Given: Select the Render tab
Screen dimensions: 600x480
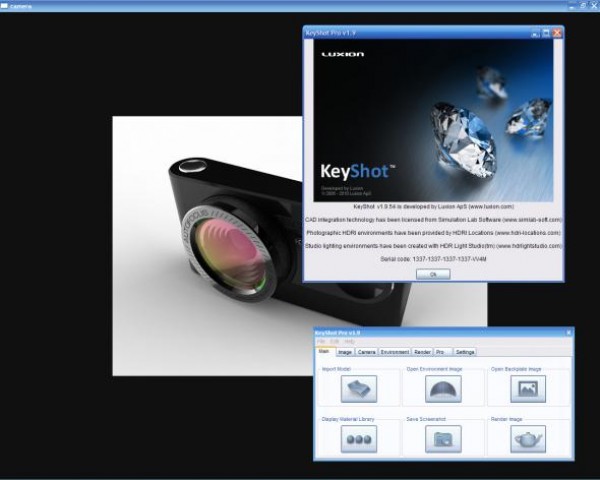Looking at the screenshot, I should tap(422, 352).
